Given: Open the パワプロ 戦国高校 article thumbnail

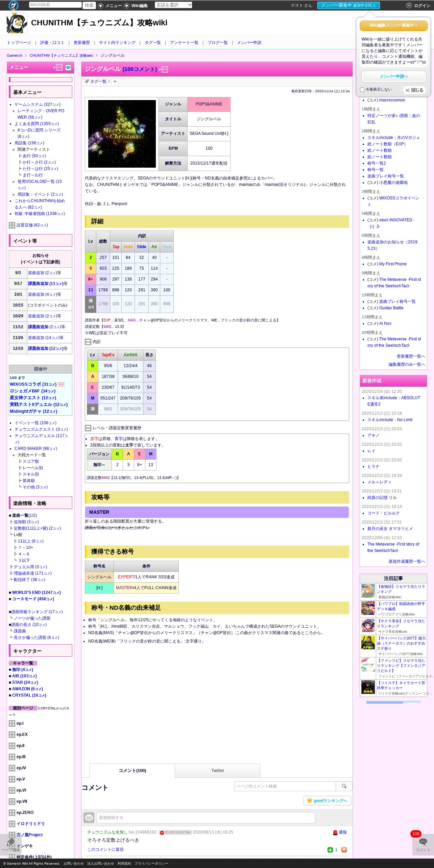Looking at the screenshot, I should tap(368, 608).
